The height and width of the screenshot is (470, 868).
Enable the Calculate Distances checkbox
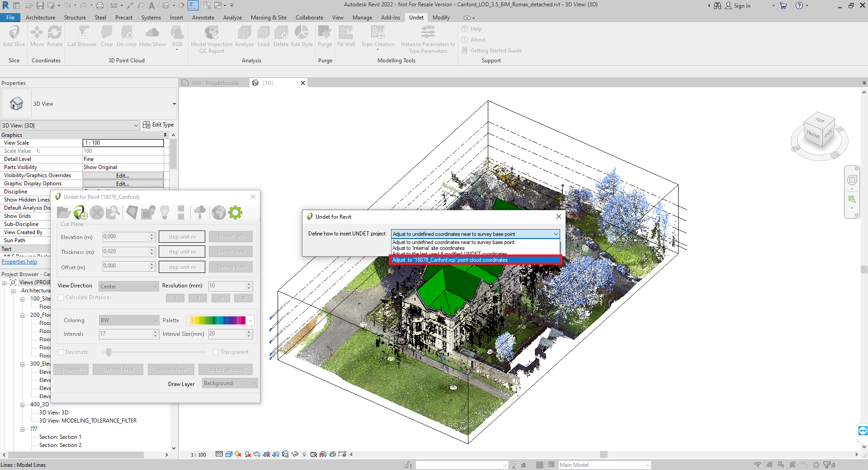[x=61, y=297]
